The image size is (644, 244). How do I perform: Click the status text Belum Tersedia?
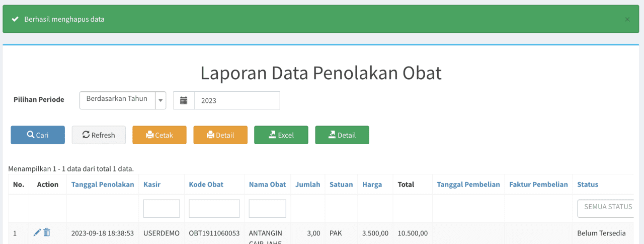tap(602, 233)
